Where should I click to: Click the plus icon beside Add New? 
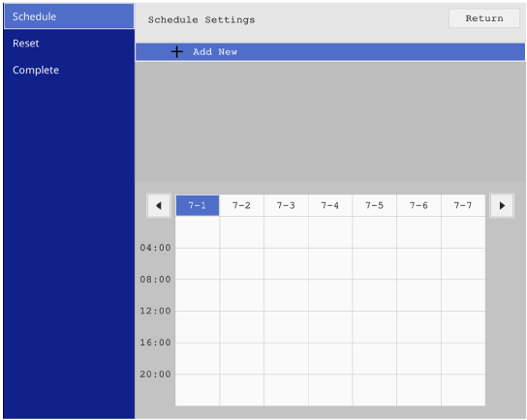(x=176, y=52)
